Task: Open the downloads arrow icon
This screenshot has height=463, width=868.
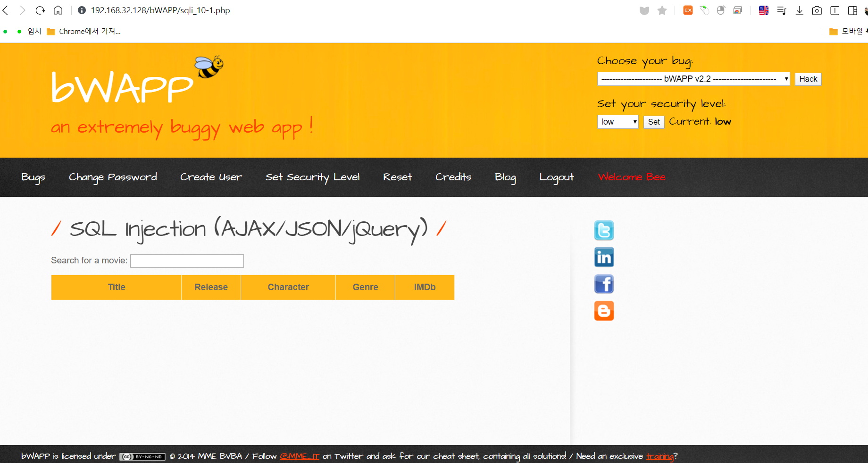Action: pos(800,10)
